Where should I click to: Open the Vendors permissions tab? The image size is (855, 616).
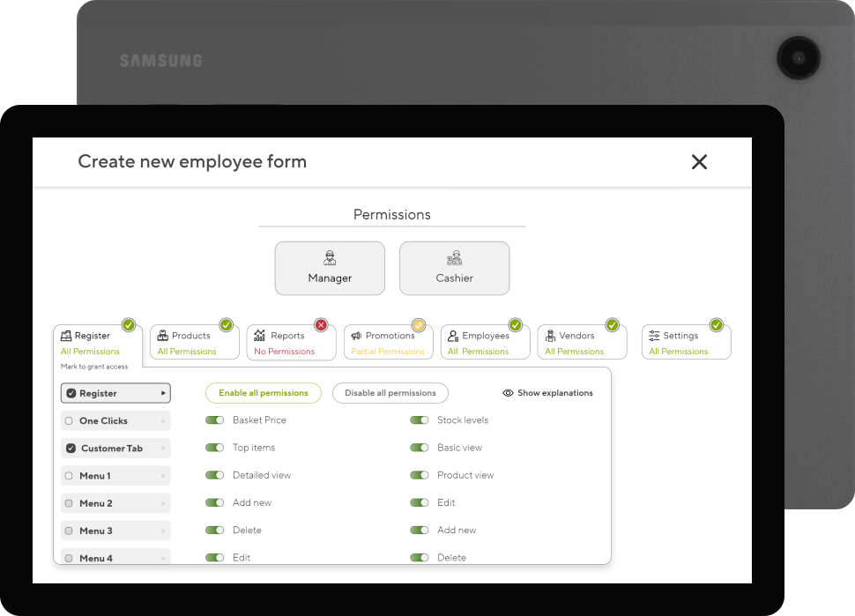(x=583, y=342)
